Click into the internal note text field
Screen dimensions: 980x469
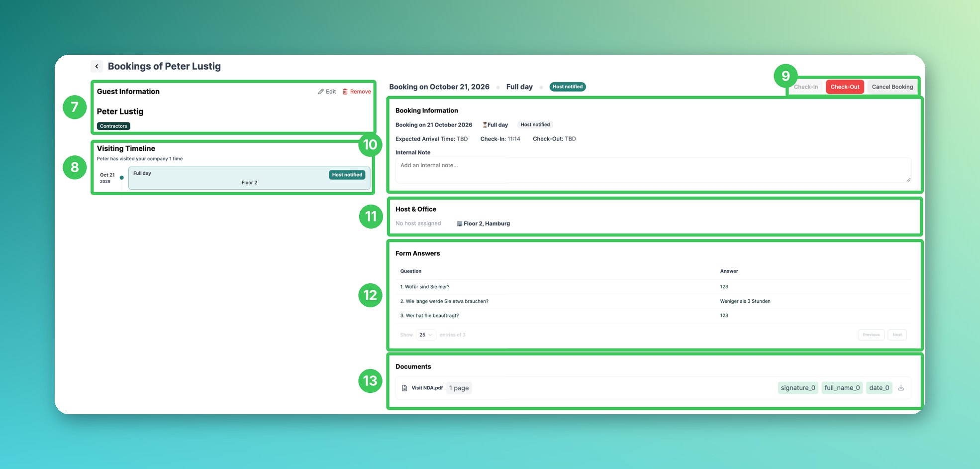[x=653, y=170]
